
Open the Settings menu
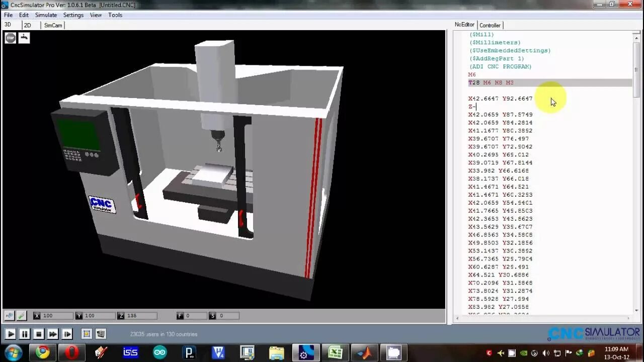[73, 15]
